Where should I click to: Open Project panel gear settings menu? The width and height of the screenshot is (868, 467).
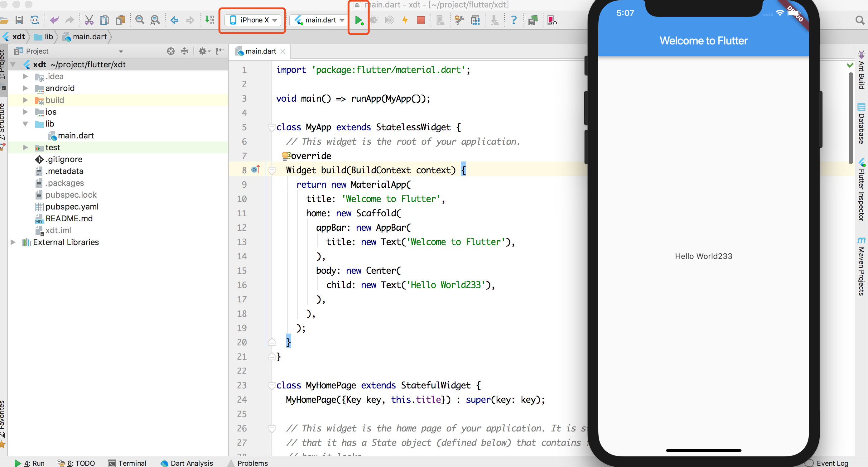coord(204,51)
